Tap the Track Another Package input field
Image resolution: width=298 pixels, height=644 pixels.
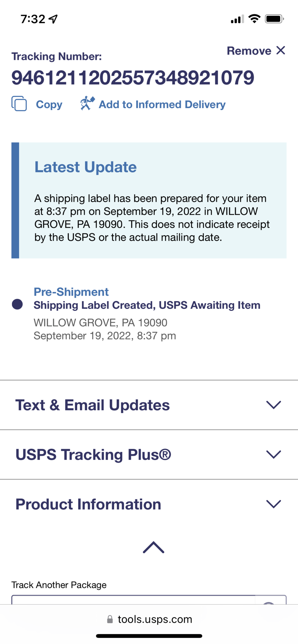[x=134, y=600]
